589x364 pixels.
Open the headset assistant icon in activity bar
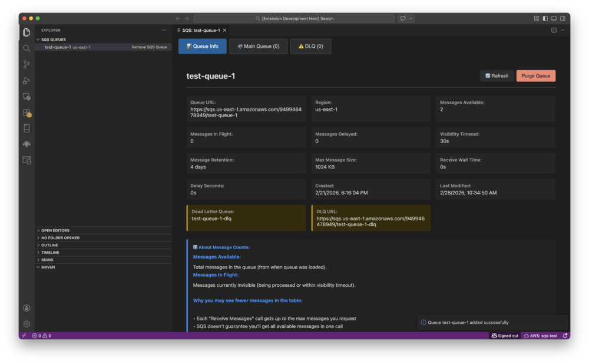[27, 144]
